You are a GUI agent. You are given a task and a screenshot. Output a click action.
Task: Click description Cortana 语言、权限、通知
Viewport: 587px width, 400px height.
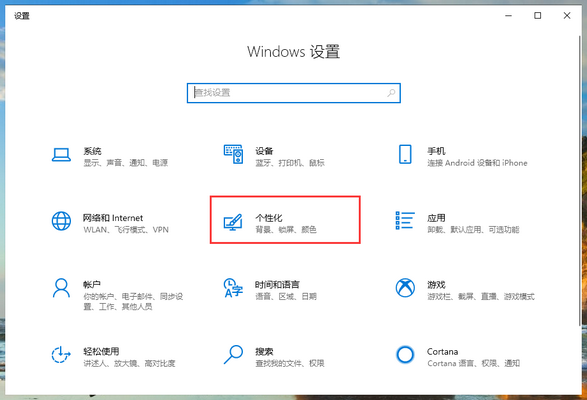[x=474, y=363]
